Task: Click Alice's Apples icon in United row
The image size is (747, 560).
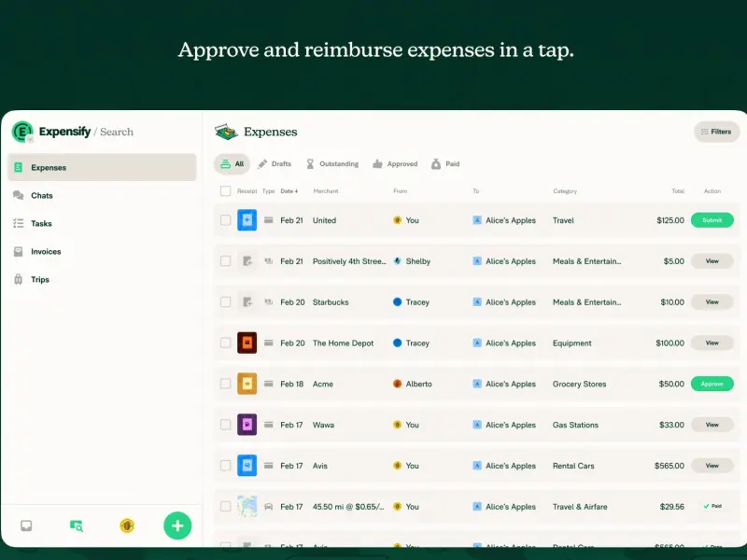Action: click(x=477, y=220)
